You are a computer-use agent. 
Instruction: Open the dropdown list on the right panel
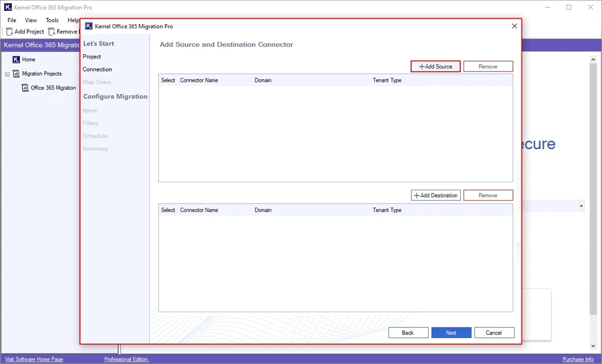[x=581, y=206]
